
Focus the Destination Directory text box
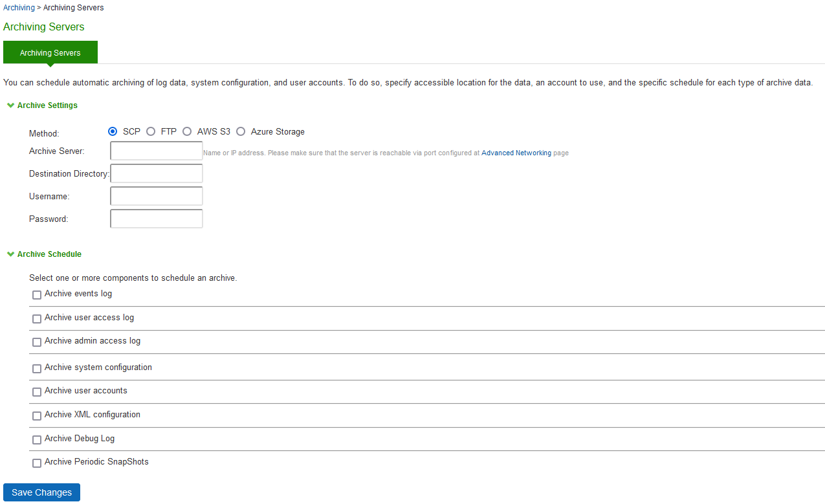[157, 173]
